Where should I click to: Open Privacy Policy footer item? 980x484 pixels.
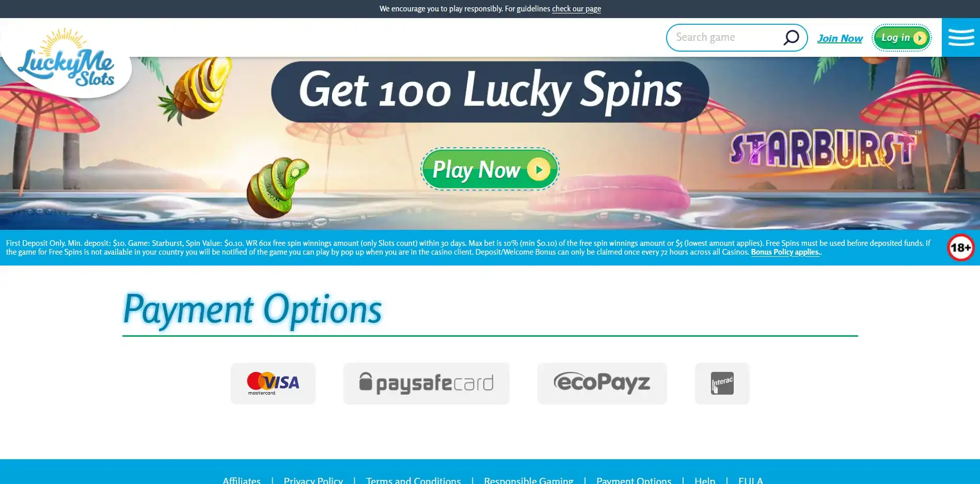coord(313,480)
